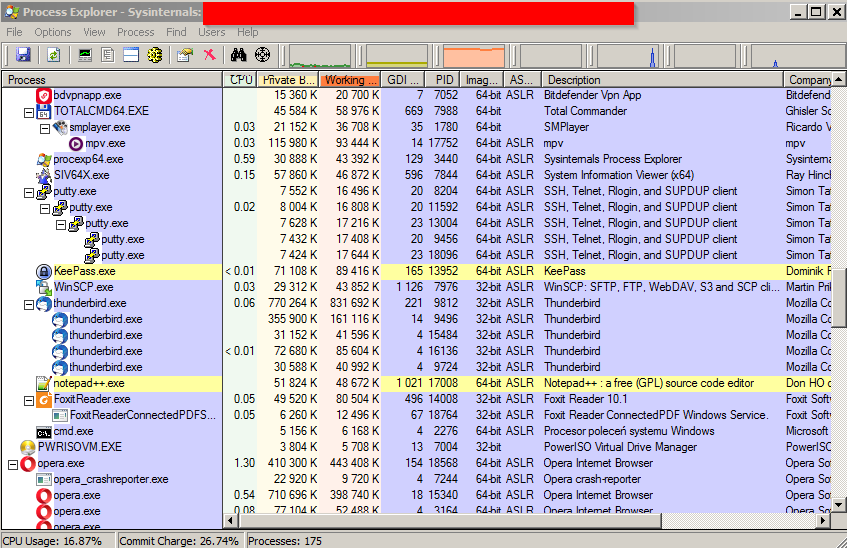
Task: Click the opera_crashreporter.exe icon
Action: coord(44,480)
